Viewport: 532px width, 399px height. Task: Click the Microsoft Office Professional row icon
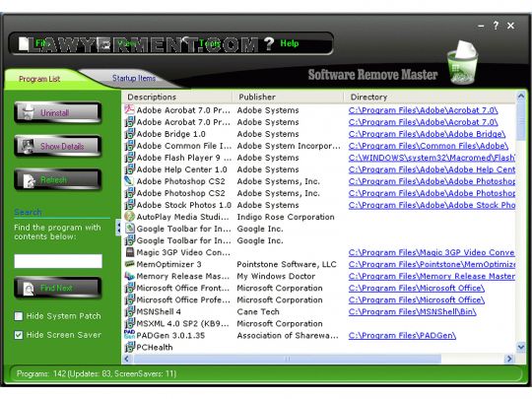pos(129,299)
